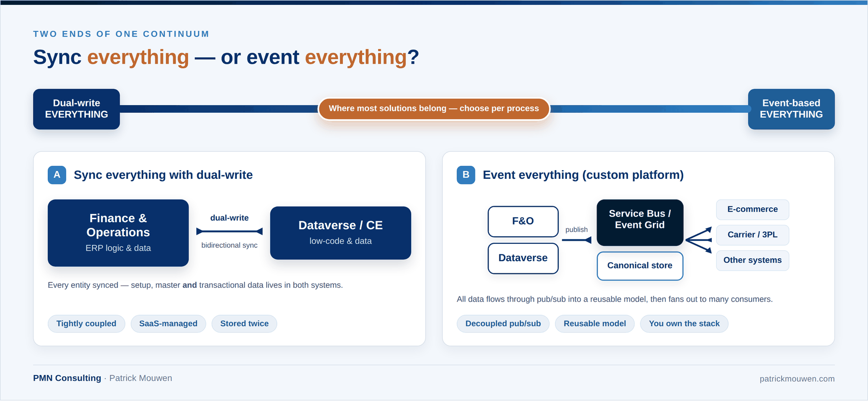Click the Service Bus / Event Grid block
The image size is (868, 401).
click(x=640, y=222)
